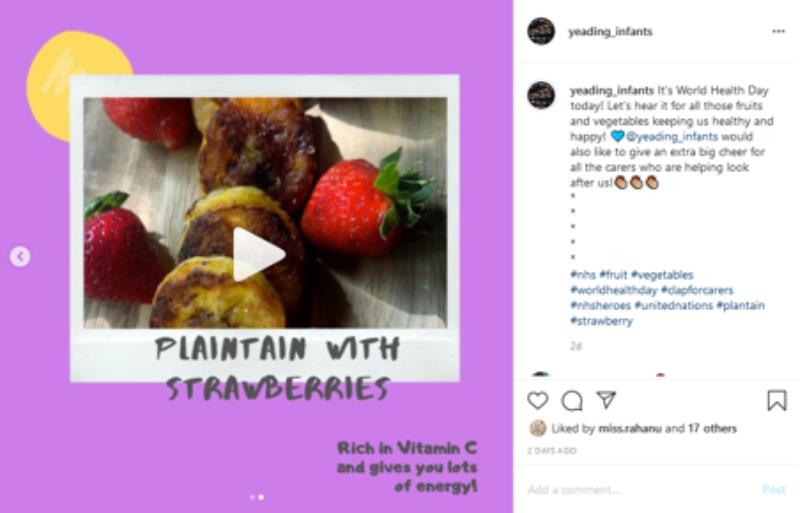Image resolution: width=800 pixels, height=513 pixels.
Task: Share post via paper plane icon
Action: click(x=606, y=400)
